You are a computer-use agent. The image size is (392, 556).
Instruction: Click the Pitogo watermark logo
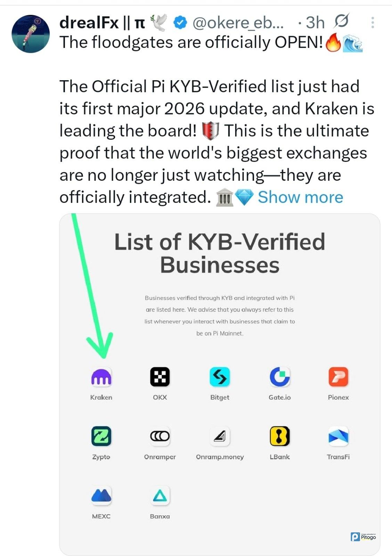363,537
